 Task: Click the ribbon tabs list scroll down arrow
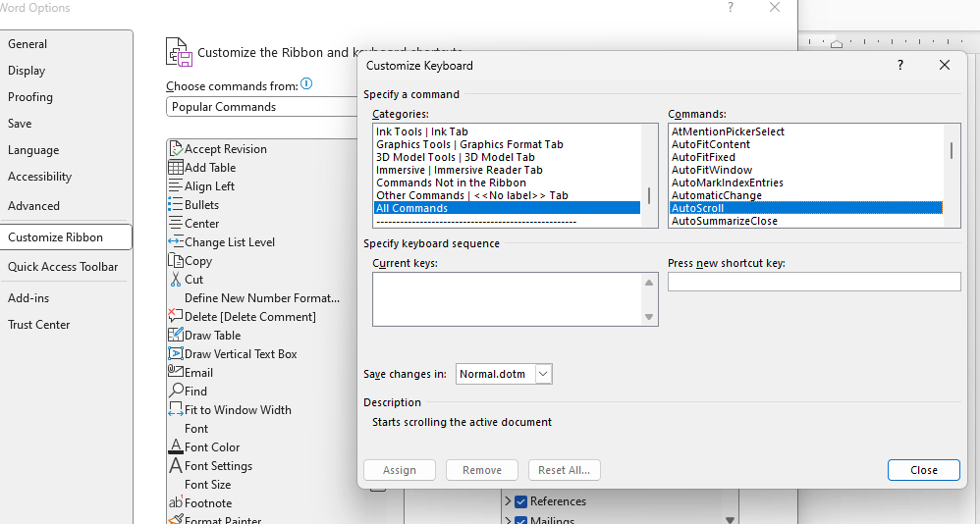pyautogui.click(x=730, y=520)
